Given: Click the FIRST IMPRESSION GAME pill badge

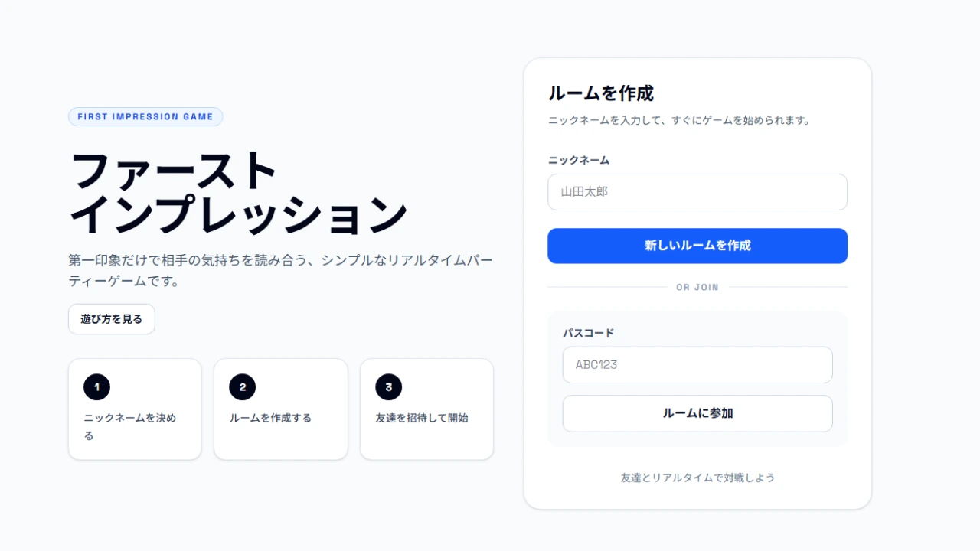Looking at the screenshot, I should [x=145, y=116].
